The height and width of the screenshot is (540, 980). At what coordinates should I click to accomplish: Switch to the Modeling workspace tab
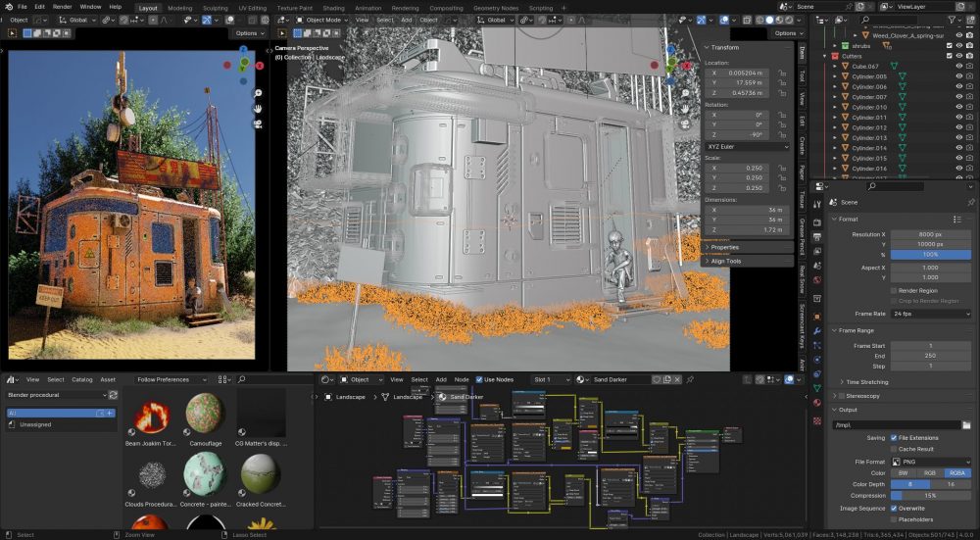click(180, 8)
